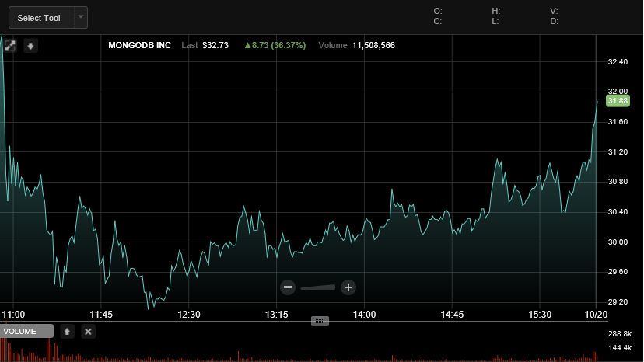Click the 32.00 price axis label

[x=618, y=91]
